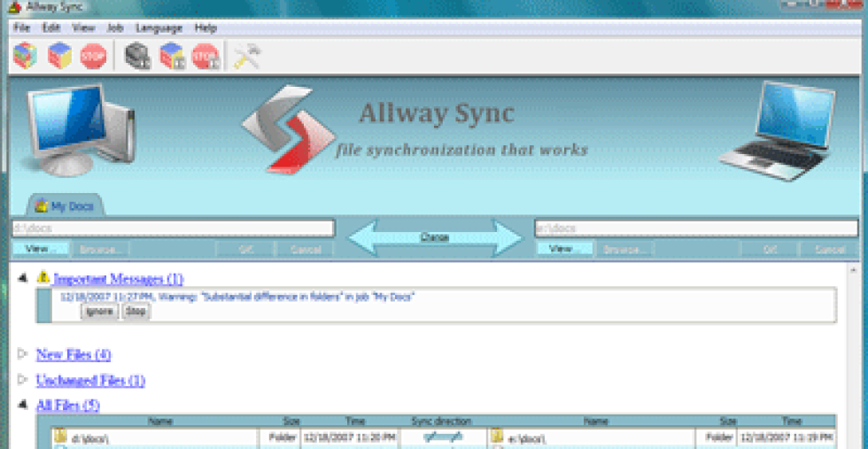The width and height of the screenshot is (868, 449).
Task: Click Ignore on the warning message
Action: [99, 312]
